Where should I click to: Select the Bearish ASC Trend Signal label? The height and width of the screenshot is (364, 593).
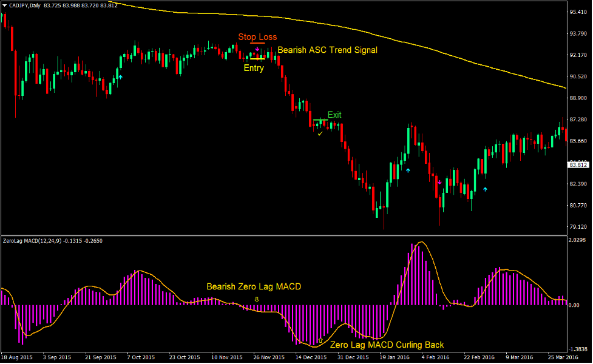[x=328, y=50]
